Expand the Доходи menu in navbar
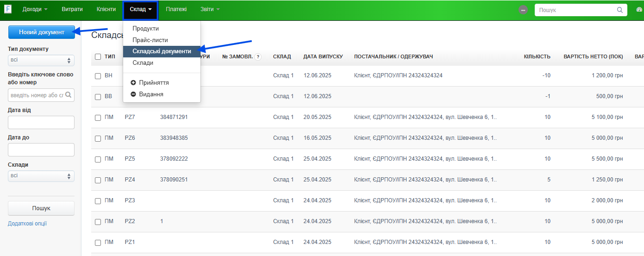 [x=35, y=9]
